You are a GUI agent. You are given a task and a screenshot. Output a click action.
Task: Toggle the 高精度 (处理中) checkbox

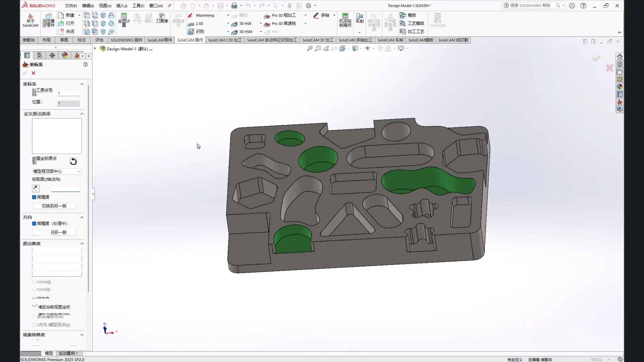click(34, 224)
